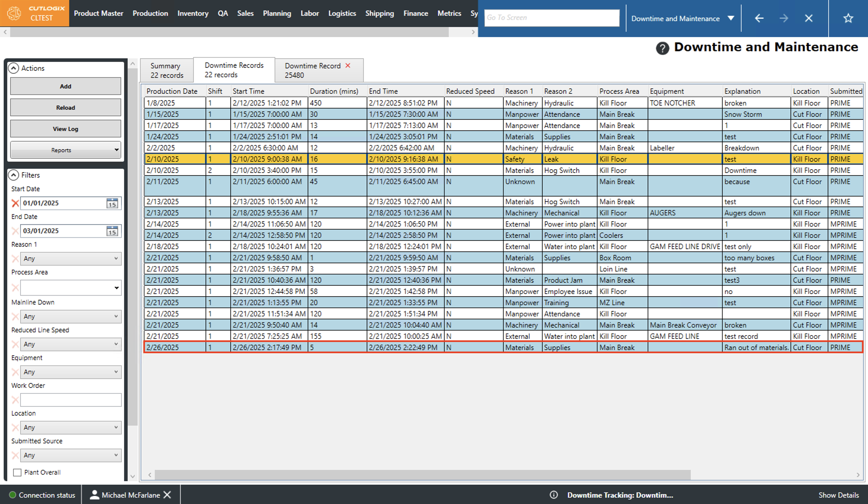
Task: Open the Inventory menu
Action: tap(192, 14)
